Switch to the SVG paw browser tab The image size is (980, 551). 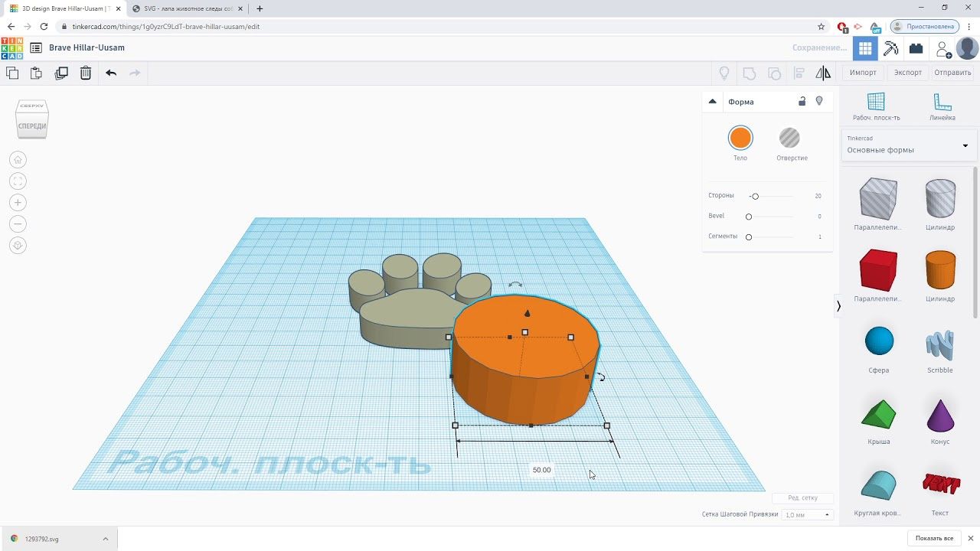187,8
